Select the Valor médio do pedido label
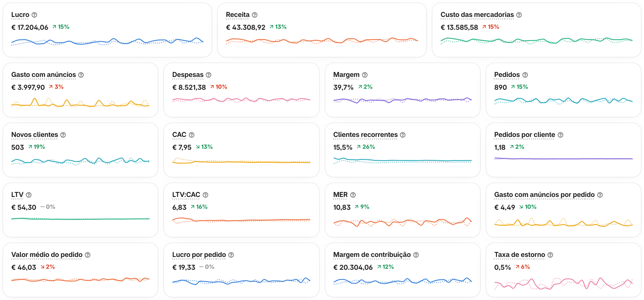The image size is (644, 300). [x=47, y=255]
